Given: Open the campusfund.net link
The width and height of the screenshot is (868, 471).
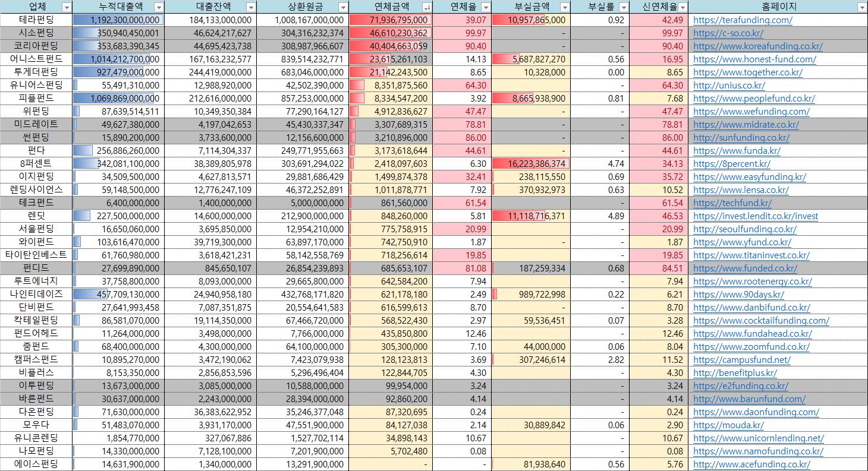Looking at the screenshot, I should point(742,360).
